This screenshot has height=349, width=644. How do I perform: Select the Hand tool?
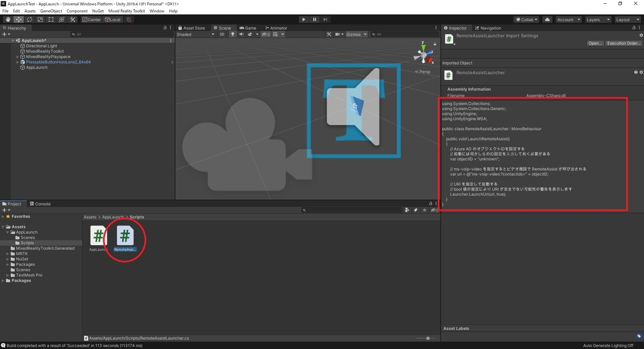point(8,19)
